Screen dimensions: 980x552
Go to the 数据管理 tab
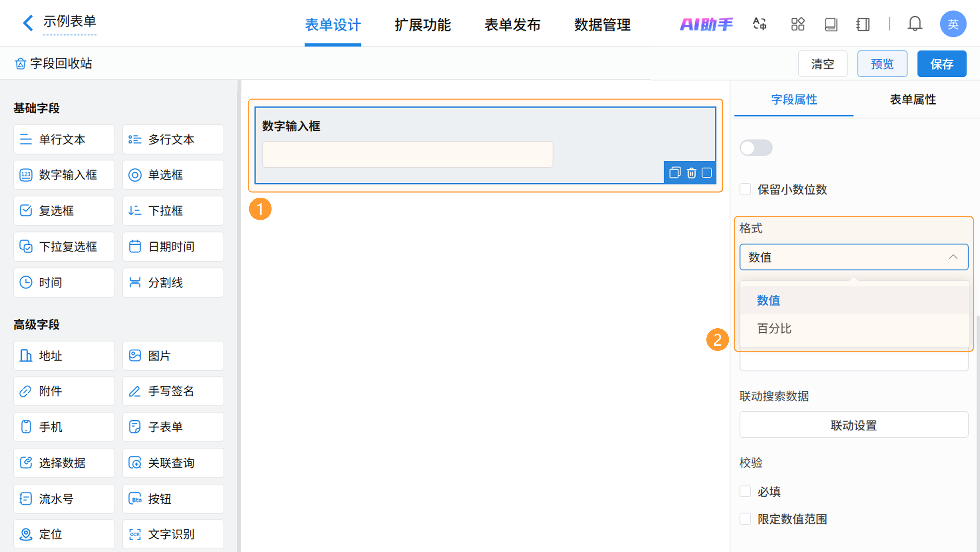click(602, 25)
